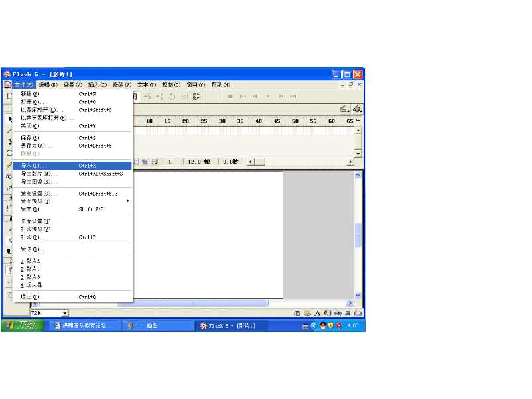Click the Rewind playback control
This screenshot has width=532, height=399.
(x=243, y=97)
